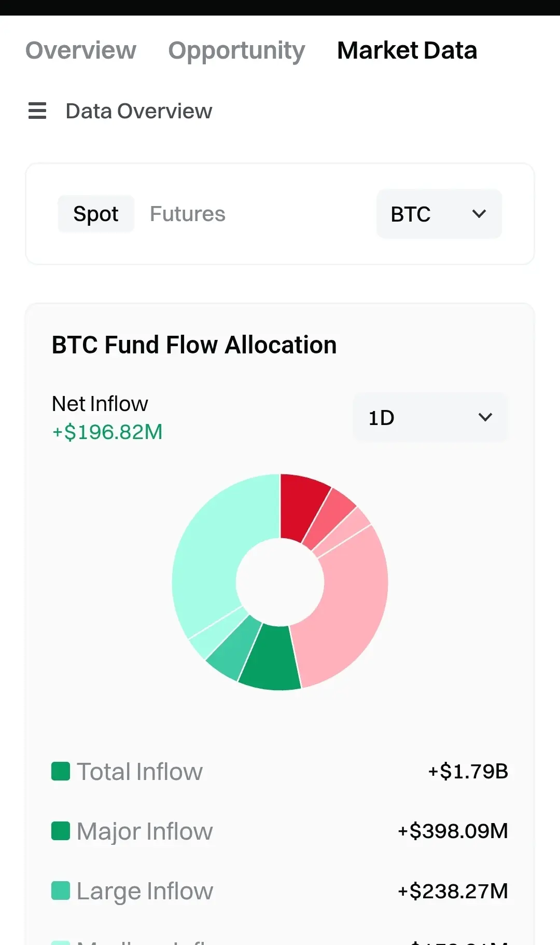Select the Spot toggle option
Image resolution: width=560 pixels, height=945 pixels.
tap(96, 214)
